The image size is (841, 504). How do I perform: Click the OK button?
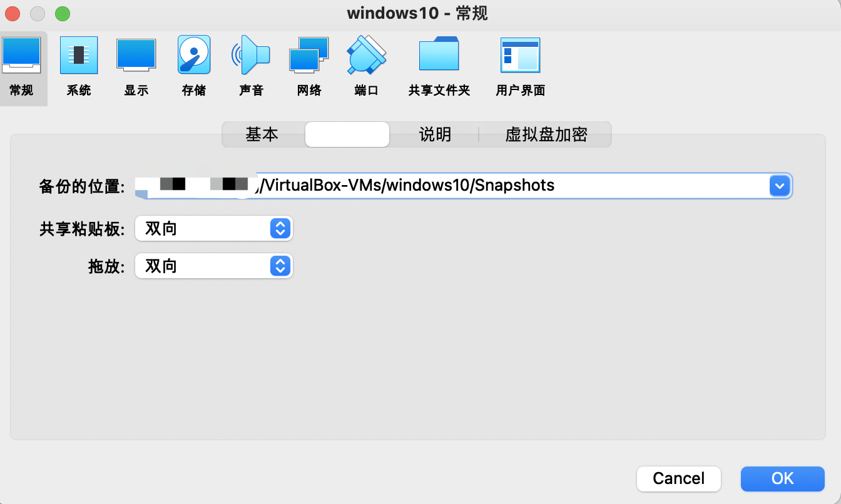(782, 478)
